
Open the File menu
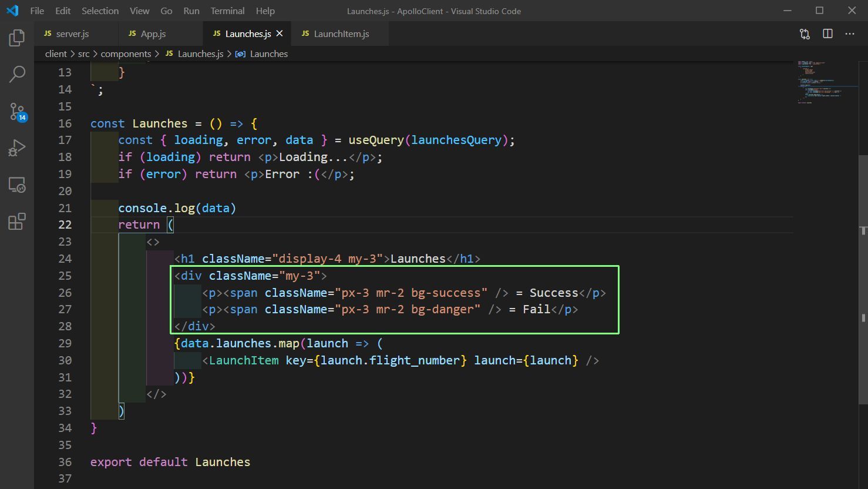(x=36, y=11)
